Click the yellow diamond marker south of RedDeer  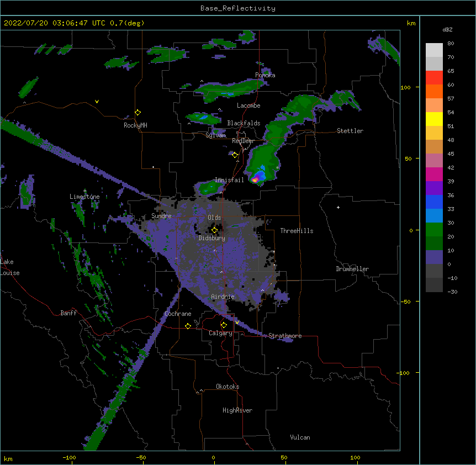coord(235,155)
